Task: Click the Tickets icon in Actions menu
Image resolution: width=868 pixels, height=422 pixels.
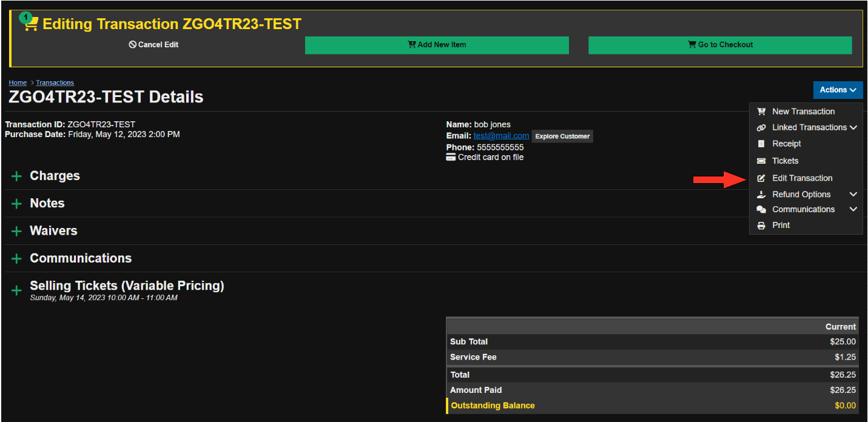Action: click(761, 161)
